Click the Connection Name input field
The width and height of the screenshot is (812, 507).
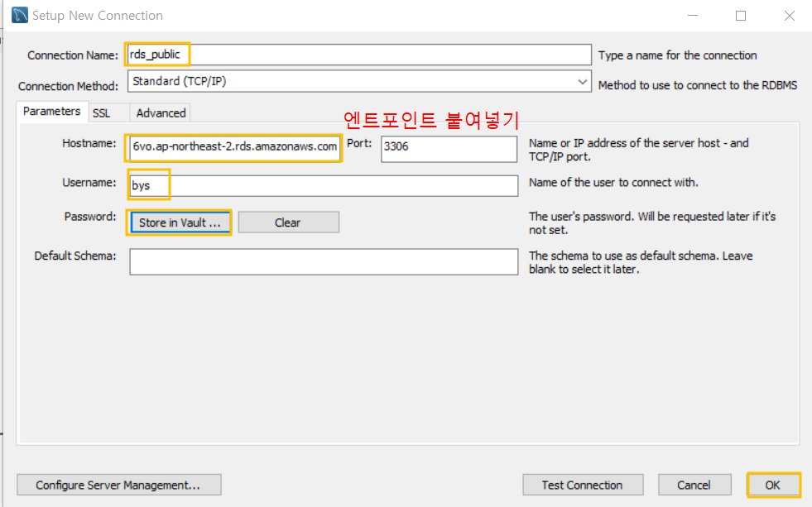point(359,55)
